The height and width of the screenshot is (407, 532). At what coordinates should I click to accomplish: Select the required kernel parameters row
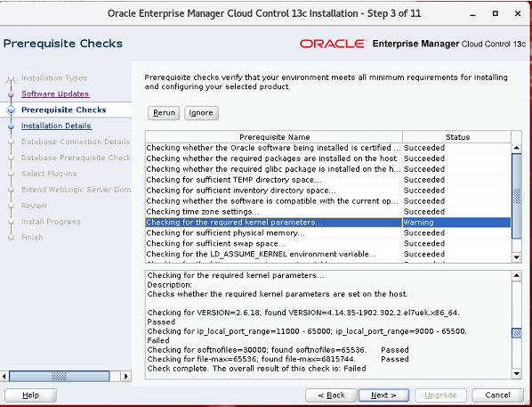click(x=328, y=223)
